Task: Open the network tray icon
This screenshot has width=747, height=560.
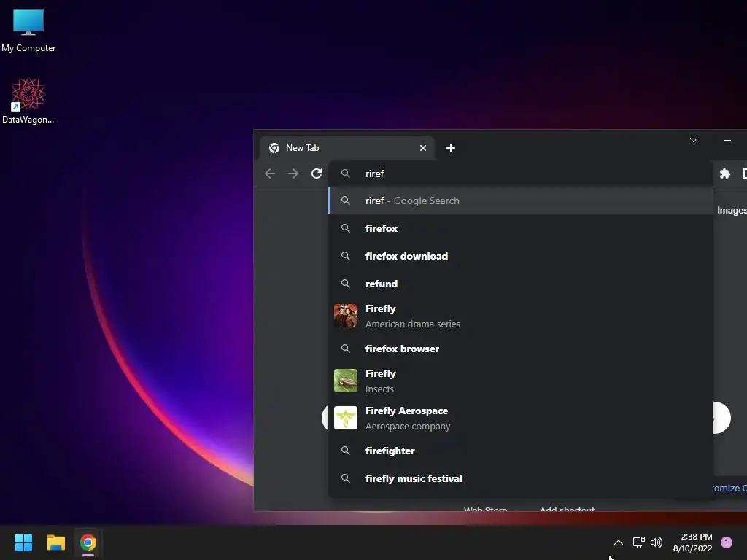Action: coord(638,542)
